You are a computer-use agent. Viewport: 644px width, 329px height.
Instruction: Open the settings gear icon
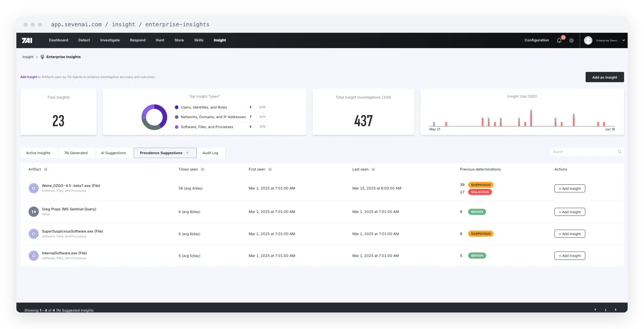571,40
